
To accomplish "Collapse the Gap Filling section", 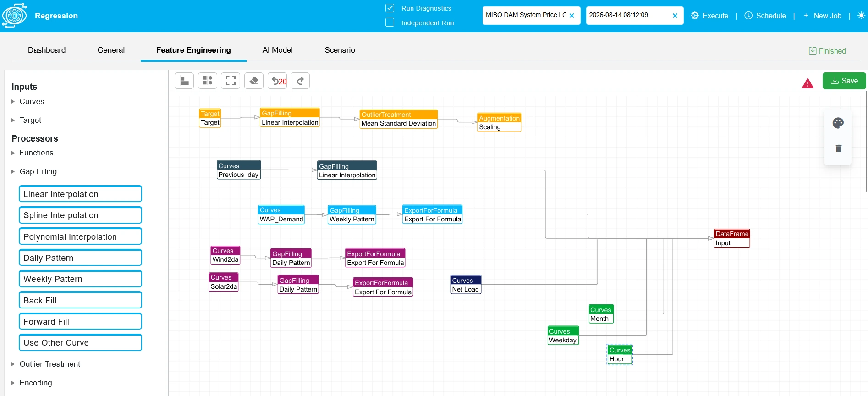I will tap(34, 171).
